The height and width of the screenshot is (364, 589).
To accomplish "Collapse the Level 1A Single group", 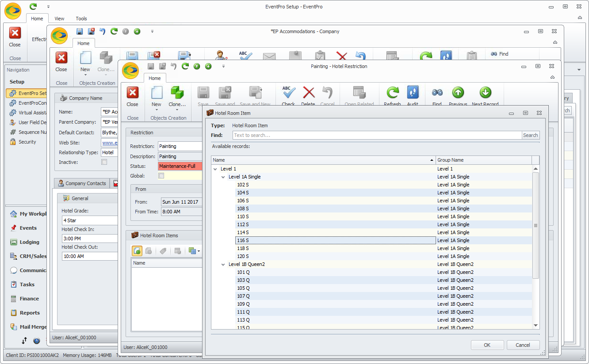I will point(223,177).
